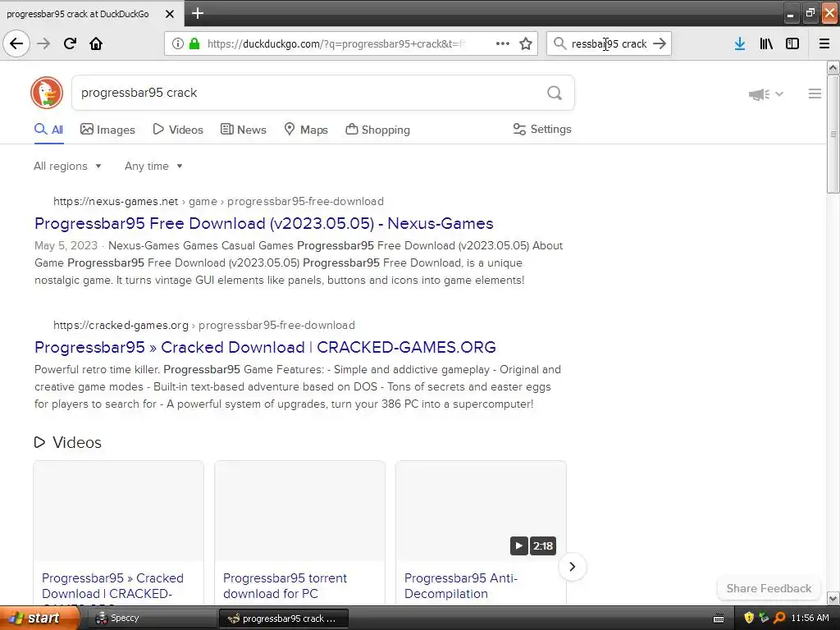Click the Cracked Download video thumbnail
This screenshot has width=840, height=630.
click(118, 511)
